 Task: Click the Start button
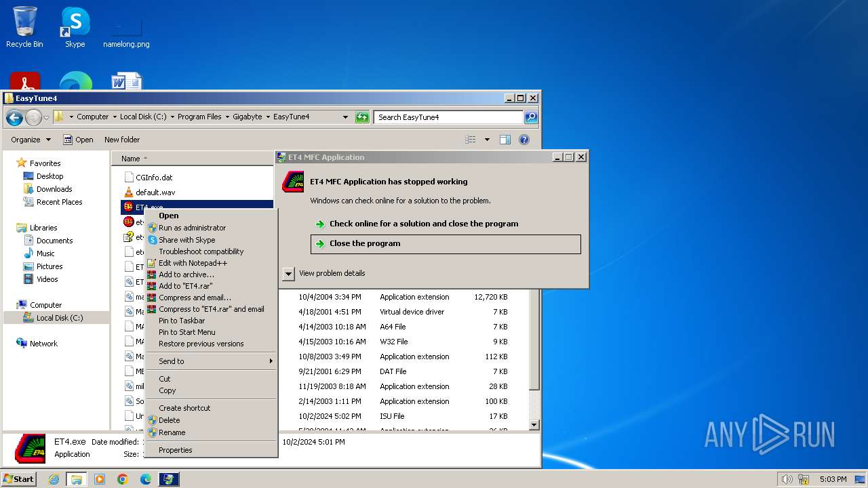[18, 479]
